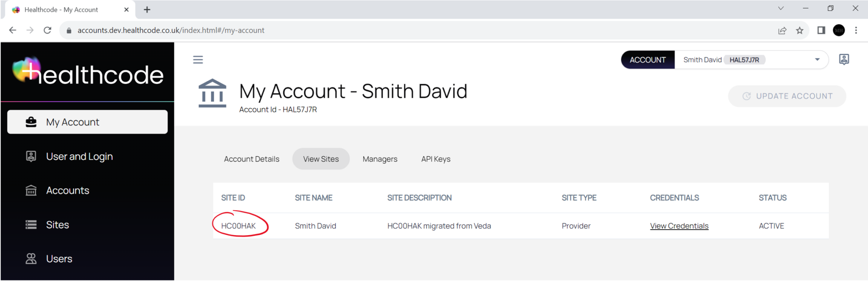This screenshot has width=868, height=281.
Task: Open the browser tab search chevron
Action: [x=781, y=8]
